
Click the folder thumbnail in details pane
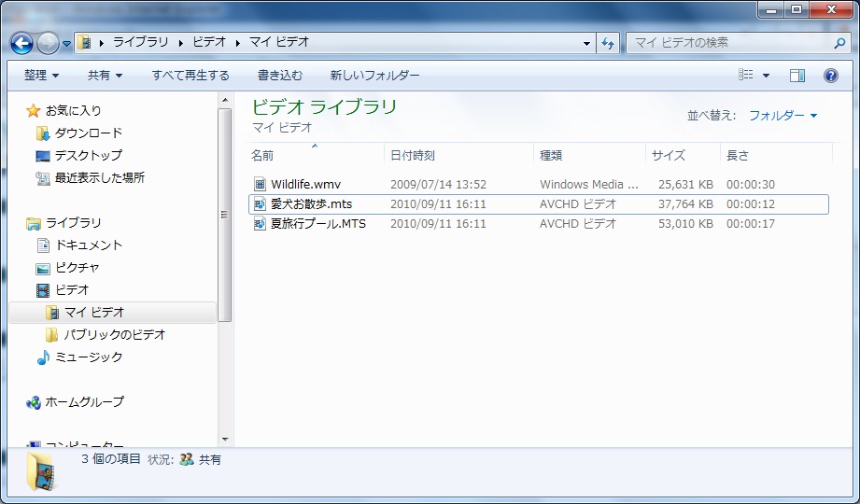click(42, 471)
